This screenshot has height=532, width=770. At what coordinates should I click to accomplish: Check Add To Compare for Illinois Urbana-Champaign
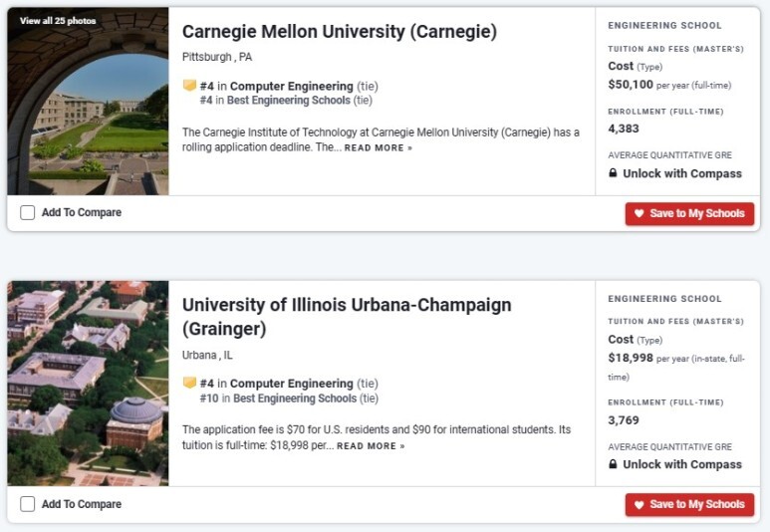28,504
